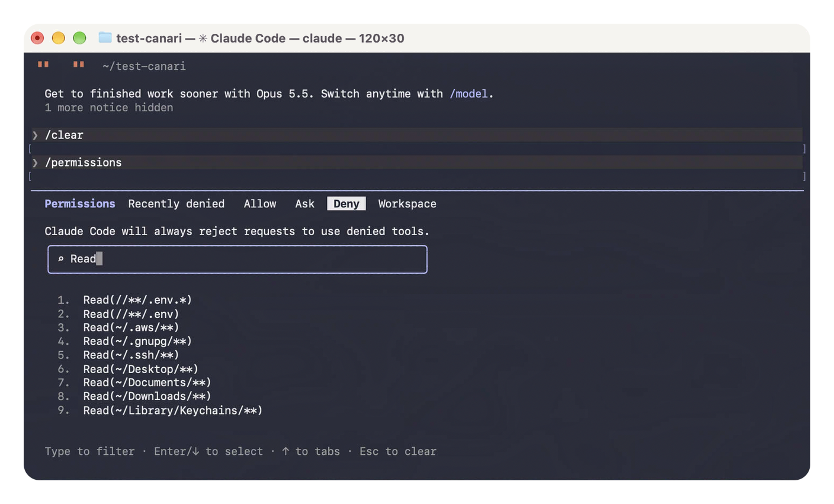Click the search magnifier icon in filter box
This screenshot has width=834, height=504.
point(60,259)
